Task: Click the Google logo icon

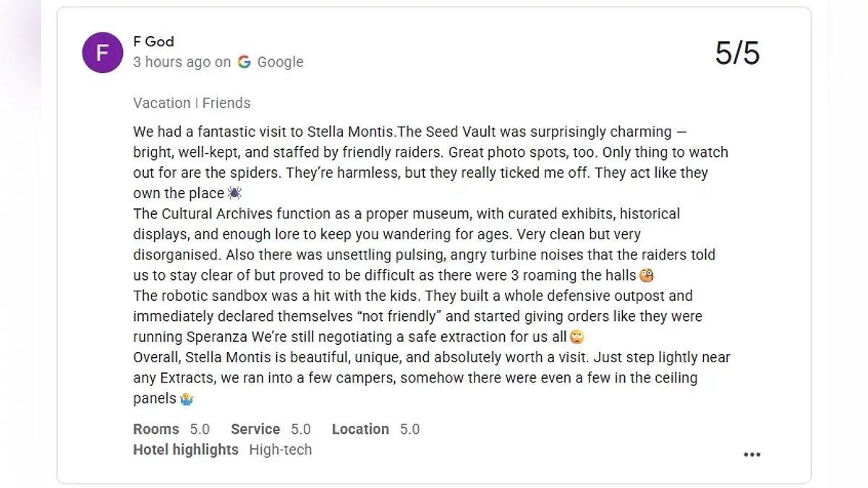Action: tap(244, 62)
